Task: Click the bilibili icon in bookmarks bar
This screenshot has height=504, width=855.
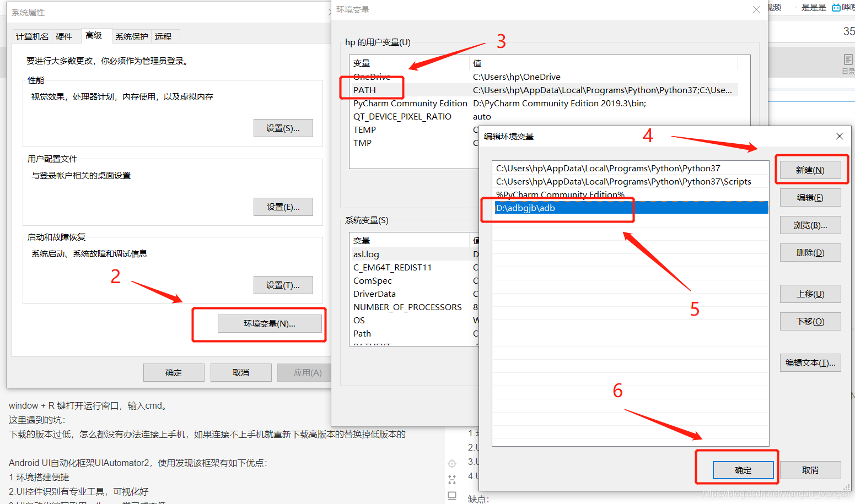Action: pyautogui.click(x=836, y=7)
